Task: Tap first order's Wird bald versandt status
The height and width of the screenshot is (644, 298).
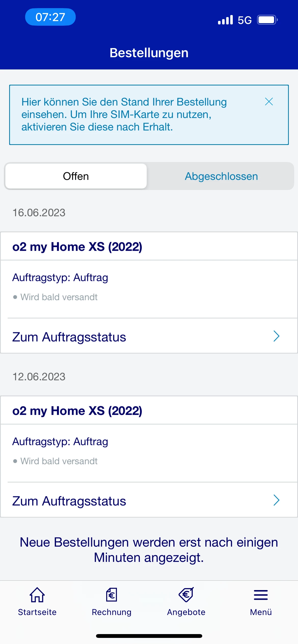Action: point(59,297)
